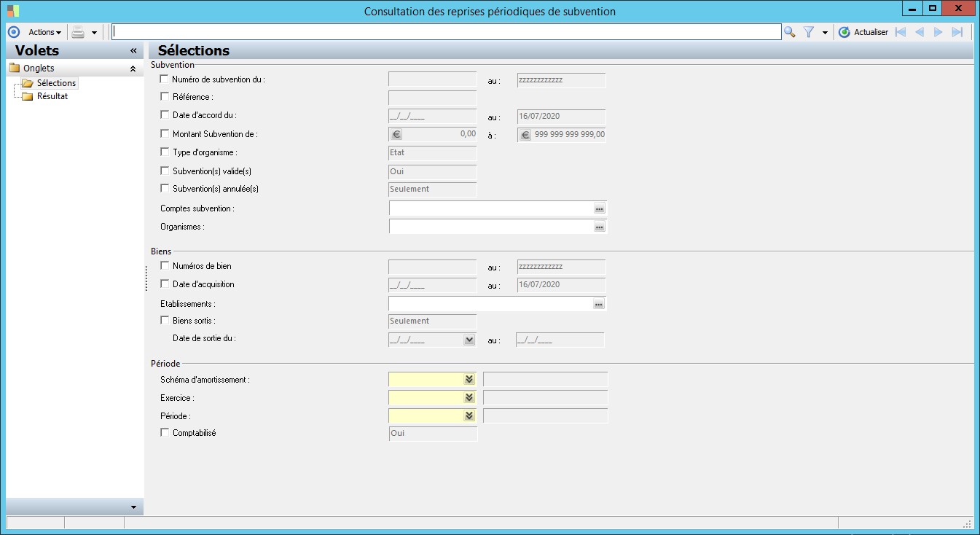
Task: Open the Comptes subvention browse button
Action: pos(600,208)
